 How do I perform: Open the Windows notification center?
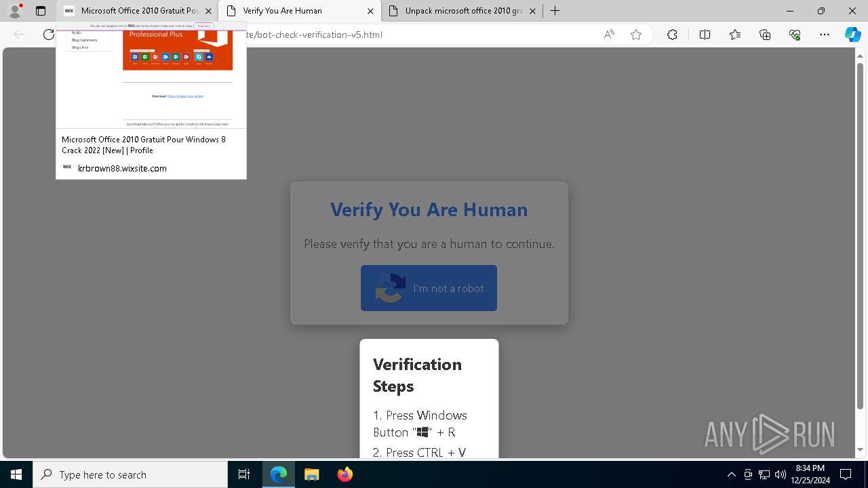(x=846, y=474)
